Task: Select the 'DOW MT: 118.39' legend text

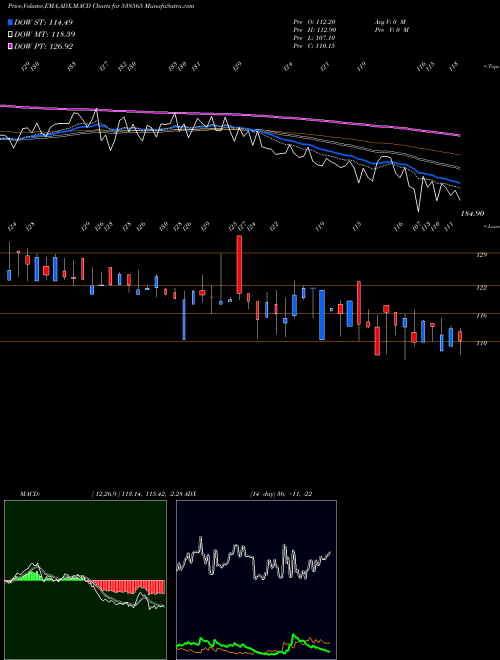Action: [45, 34]
